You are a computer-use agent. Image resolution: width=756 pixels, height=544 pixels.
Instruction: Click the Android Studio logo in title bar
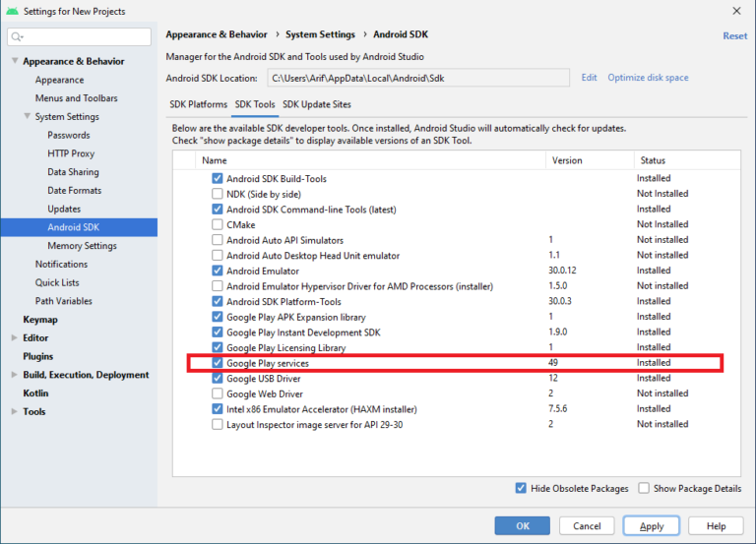pos(12,12)
